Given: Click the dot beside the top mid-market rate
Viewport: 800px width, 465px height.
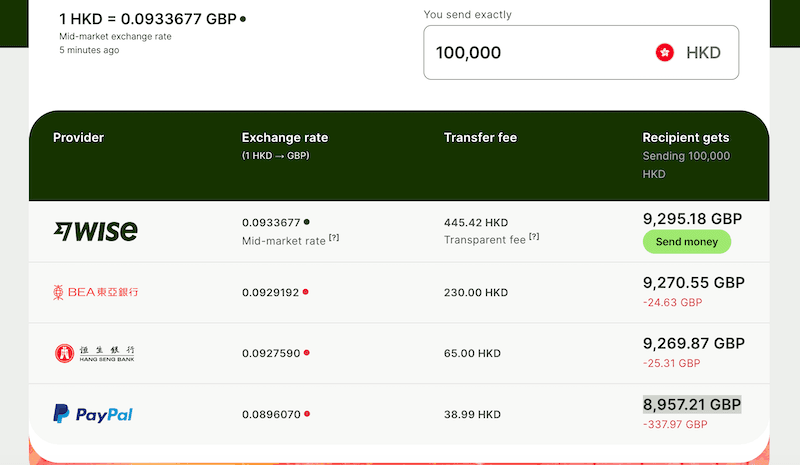Looking at the screenshot, I should click(243, 19).
